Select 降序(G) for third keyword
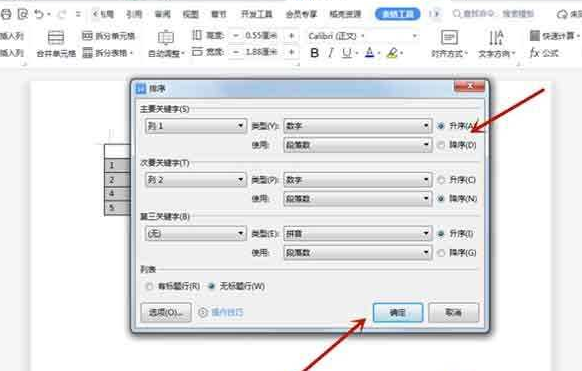 tap(441, 253)
